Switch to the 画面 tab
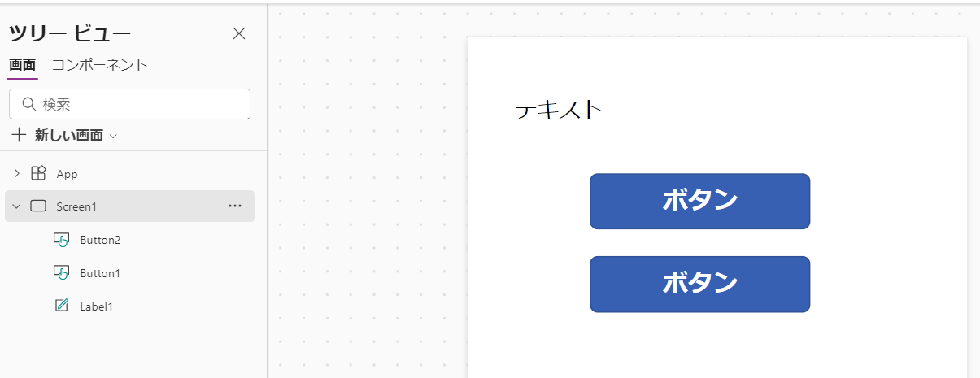 pos(22,65)
